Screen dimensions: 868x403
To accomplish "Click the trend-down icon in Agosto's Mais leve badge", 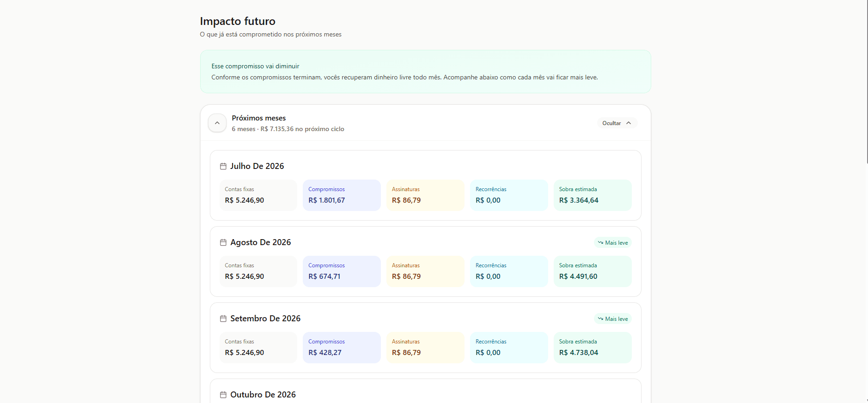I will (x=600, y=243).
